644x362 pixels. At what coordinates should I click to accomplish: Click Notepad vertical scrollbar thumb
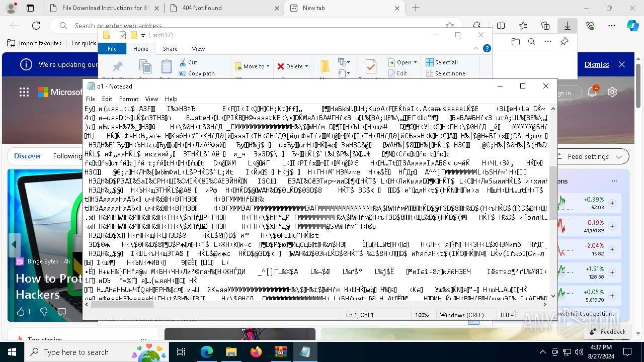click(x=553, y=193)
